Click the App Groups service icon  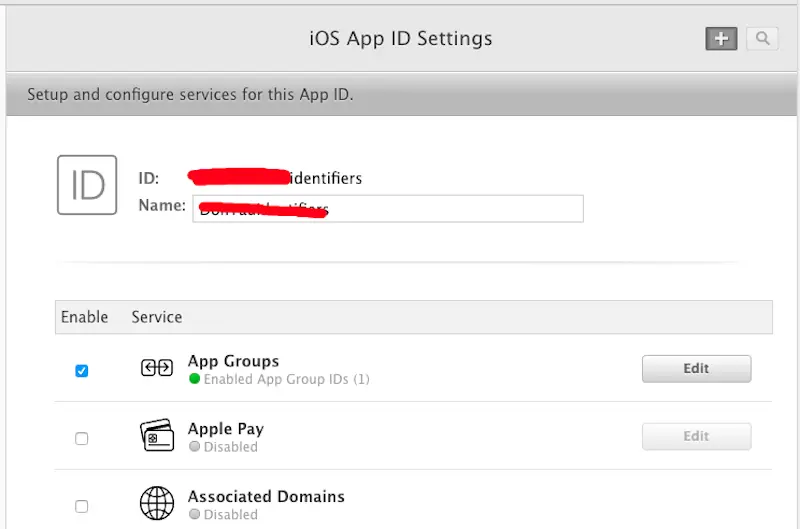point(157,369)
